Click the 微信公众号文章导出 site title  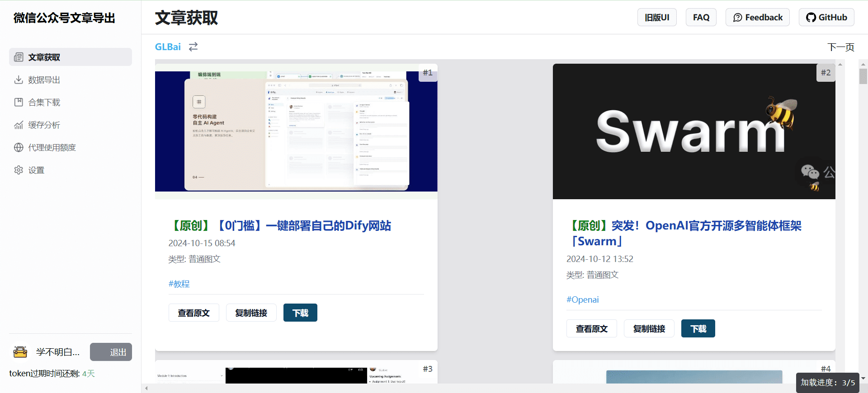(x=64, y=18)
